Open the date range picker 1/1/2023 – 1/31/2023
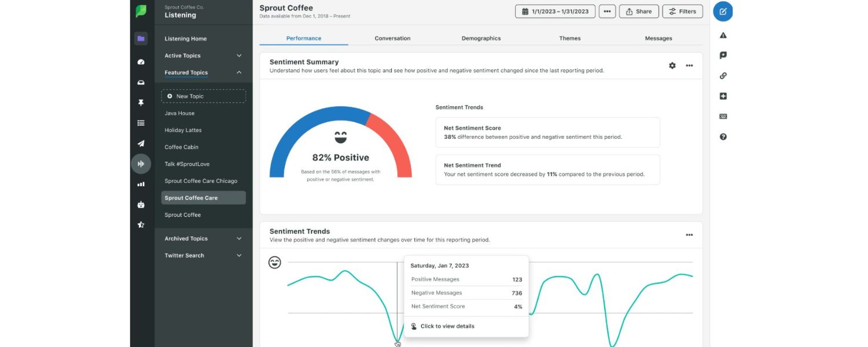The height and width of the screenshot is (347, 868). 555,12
